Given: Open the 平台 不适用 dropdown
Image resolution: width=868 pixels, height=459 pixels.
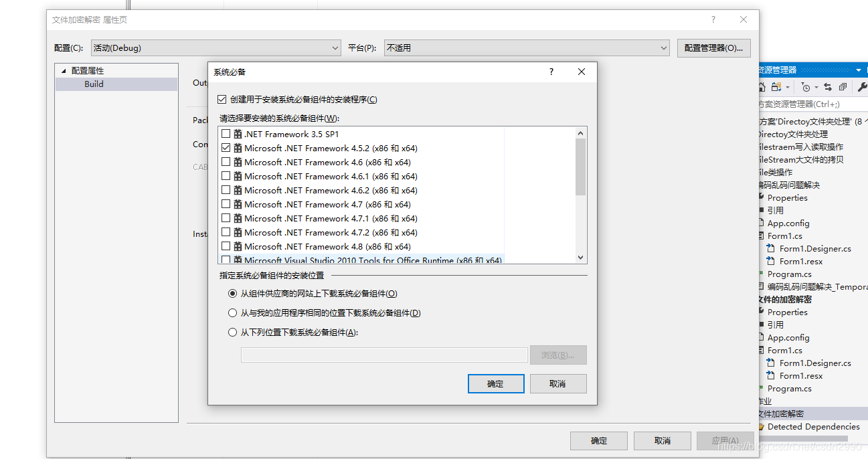Looking at the screenshot, I should (527, 48).
